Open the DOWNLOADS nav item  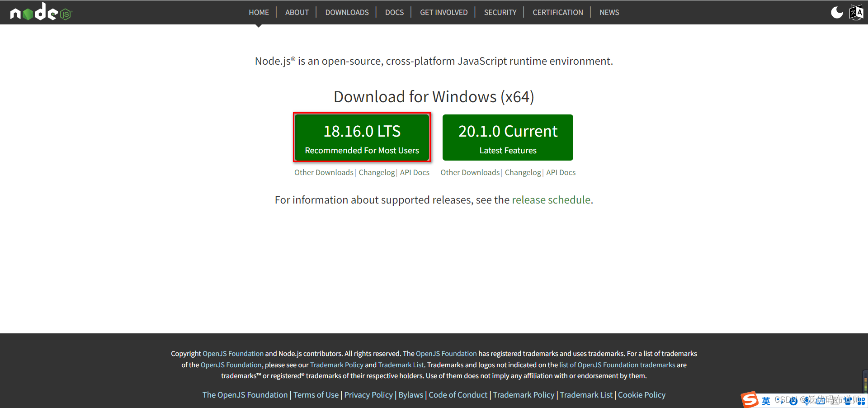click(x=347, y=12)
